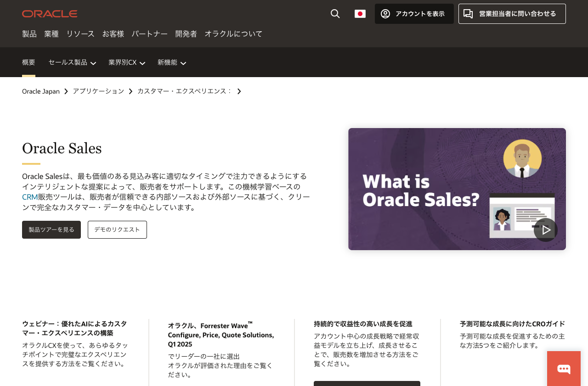Open the CRM link in the description

(x=29, y=196)
